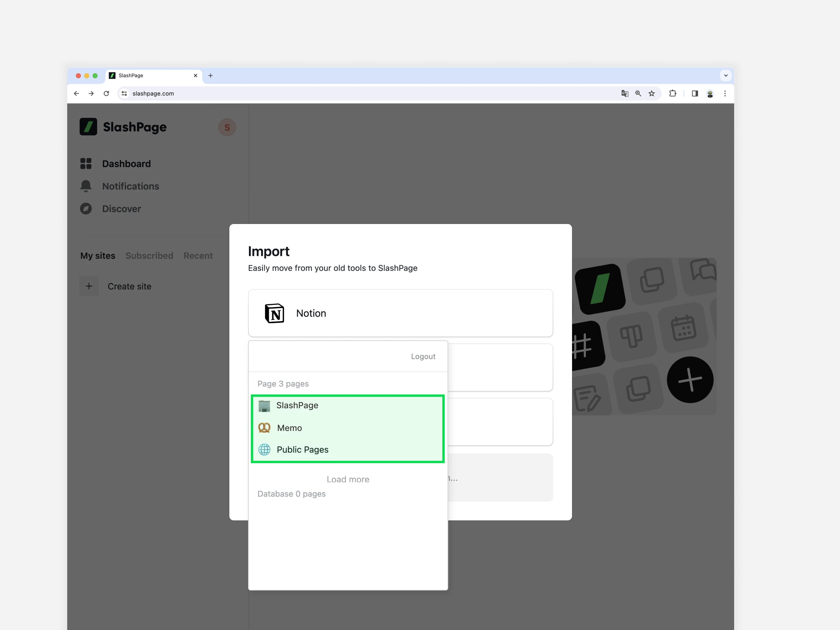840x630 pixels.
Task: Open the Chrome profile avatar
Action: (x=710, y=94)
